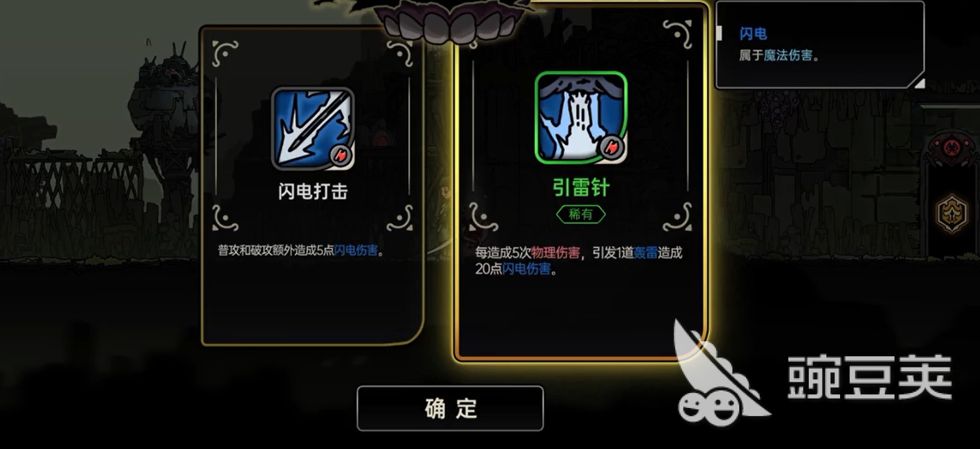Click the 魔法伤害 keyword in tooltip
980x449 pixels.
788,55
